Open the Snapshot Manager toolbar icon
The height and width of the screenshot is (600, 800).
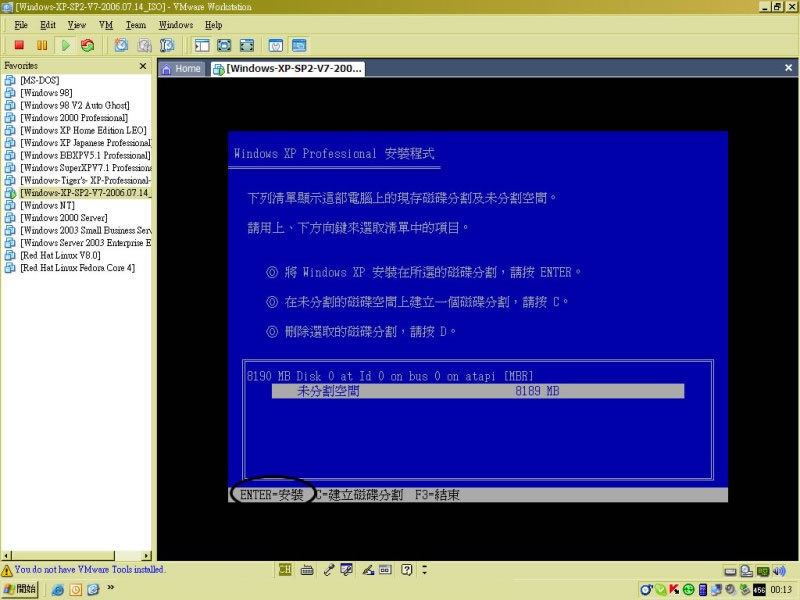[167, 45]
